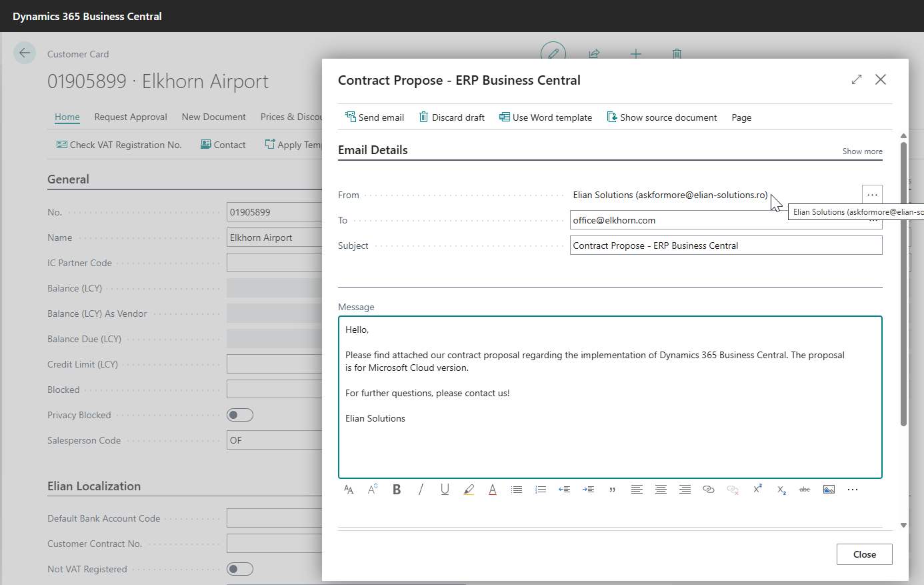Viewport: 924px width, 585px height.
Task: Open the Blocked field on Customer Card
Action: pos(275,390)
